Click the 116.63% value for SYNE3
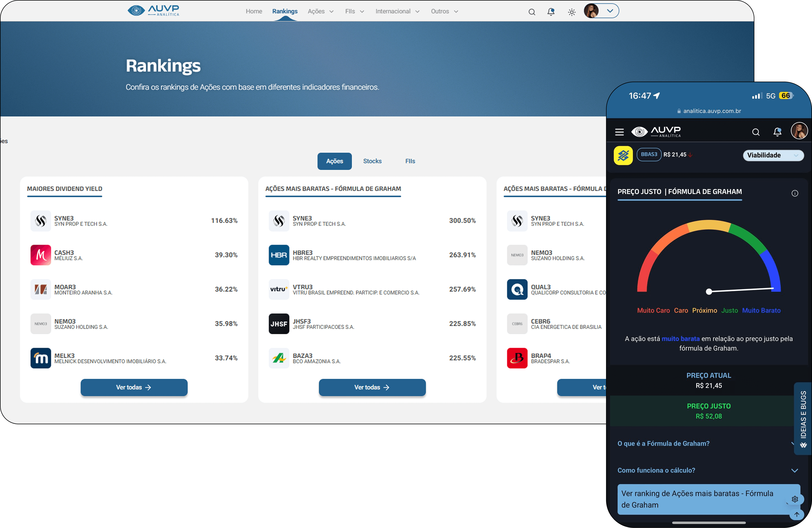Viewport: 812px width, 528px height. pyautogui.click(x=224, y=220)
